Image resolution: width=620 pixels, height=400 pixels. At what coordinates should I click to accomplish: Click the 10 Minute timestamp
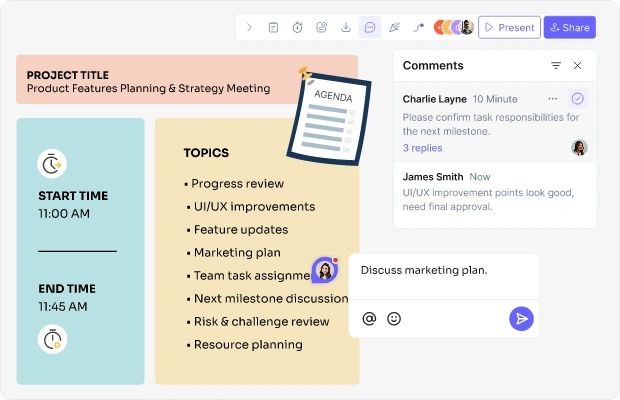[495, 99]
